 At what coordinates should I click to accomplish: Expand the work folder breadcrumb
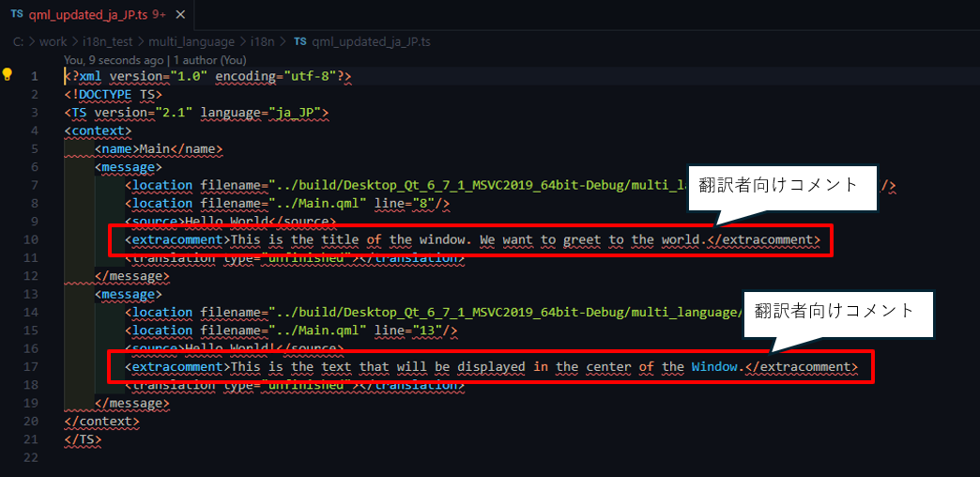(x=54, y=41)
